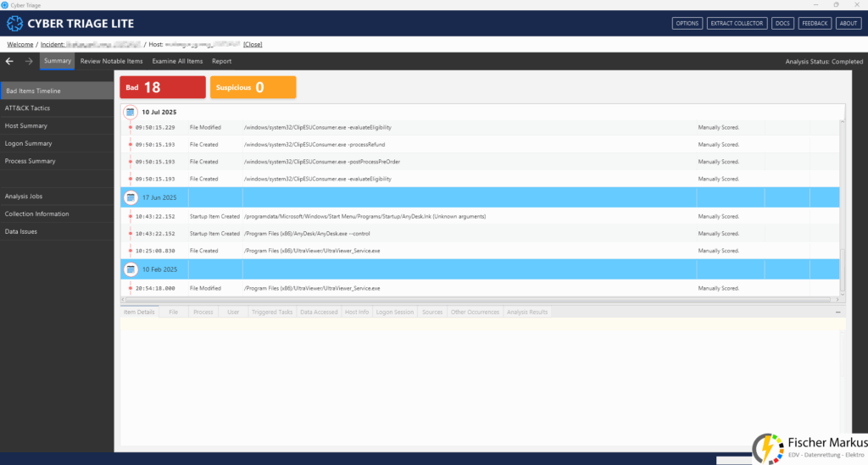Click the Cyber Triage logo icon
The height and width of the screenshot is (465, 868).
pos(15,24)
